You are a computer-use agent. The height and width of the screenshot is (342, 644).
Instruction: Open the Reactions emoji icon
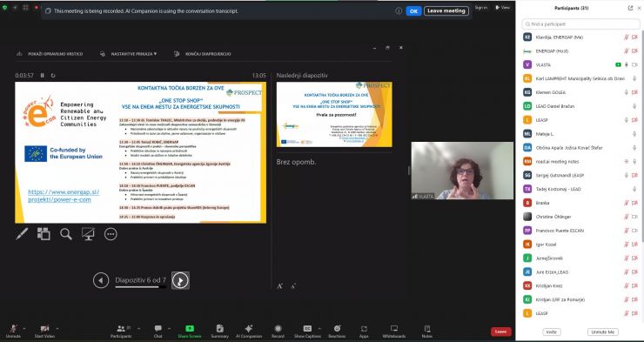point(337,328)
